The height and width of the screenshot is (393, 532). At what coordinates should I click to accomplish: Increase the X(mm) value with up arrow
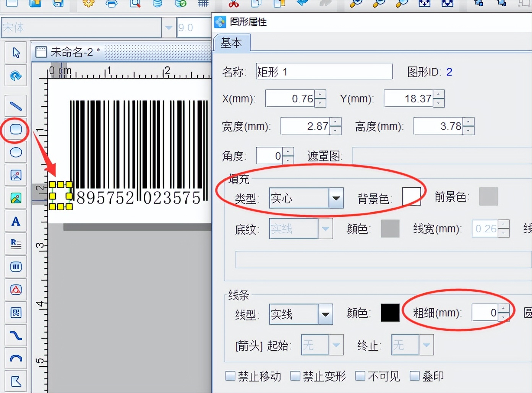pyautogui.click(x=320, y=94)
